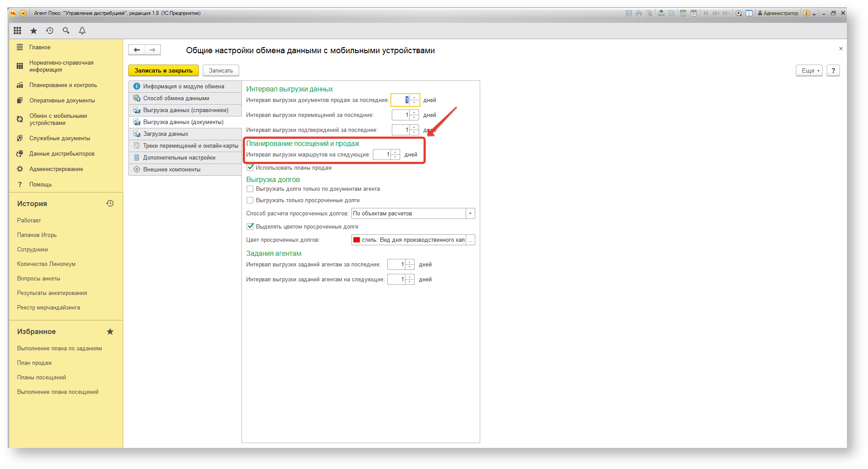Toggle Выделять цветом просроченные долги checkbox

coord(250,226)
